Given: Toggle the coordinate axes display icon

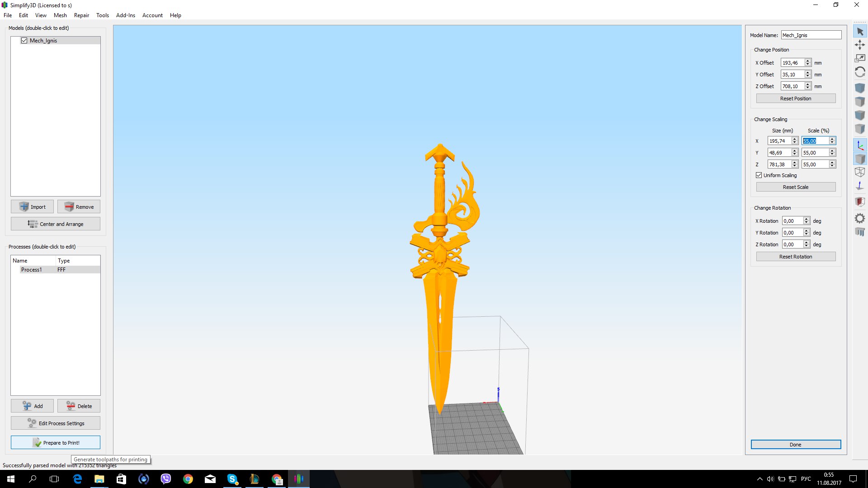Looking at the screenshot, I should [x=860, y=145].
